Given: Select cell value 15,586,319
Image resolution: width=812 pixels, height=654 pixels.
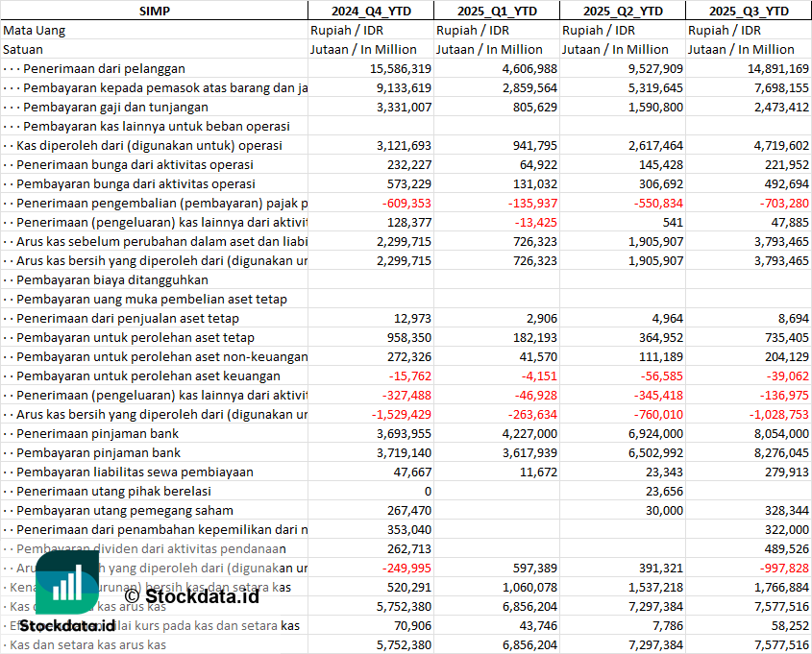Looking at the screenshot, I should [x=401, y=69].
